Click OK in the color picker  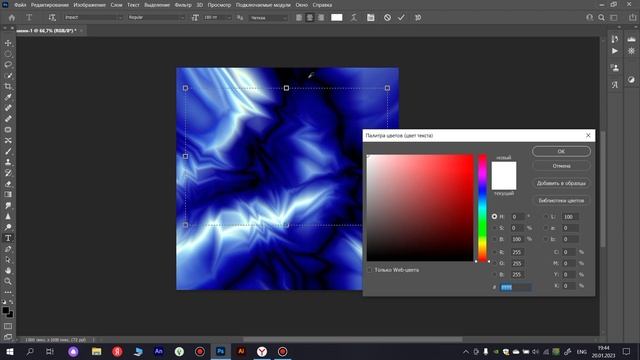tap(561, 151)
